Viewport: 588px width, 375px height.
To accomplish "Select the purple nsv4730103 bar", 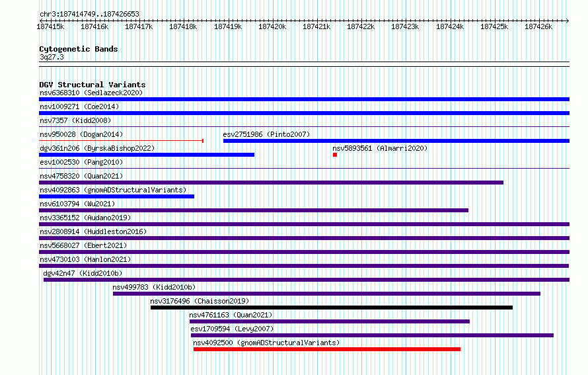I will pyautogui.click(x=304, y=266).
